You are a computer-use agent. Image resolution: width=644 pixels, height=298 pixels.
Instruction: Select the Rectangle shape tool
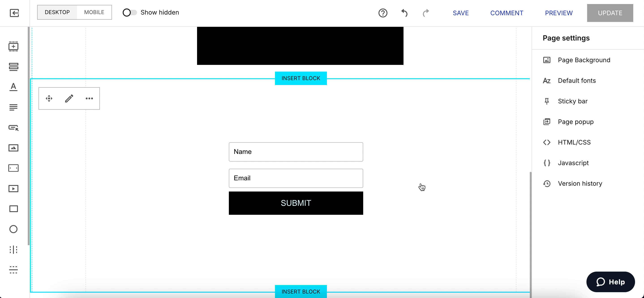(13, 209)
